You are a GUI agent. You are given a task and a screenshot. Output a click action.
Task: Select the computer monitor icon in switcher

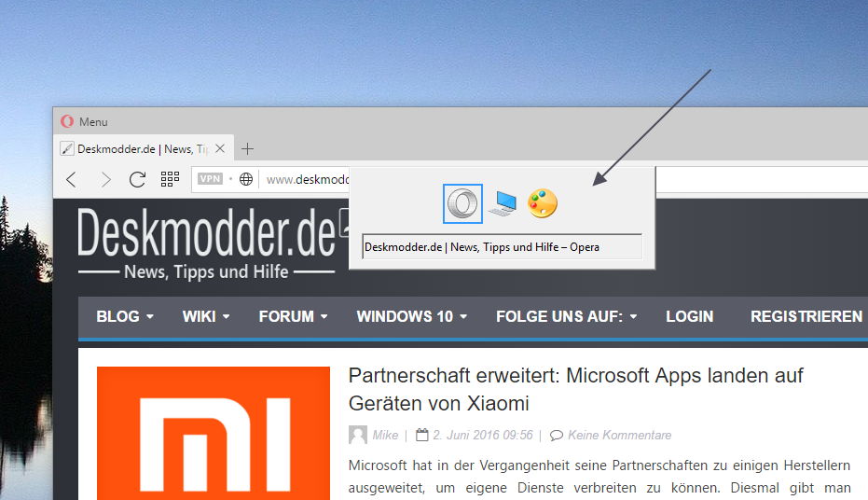(503, 203)
